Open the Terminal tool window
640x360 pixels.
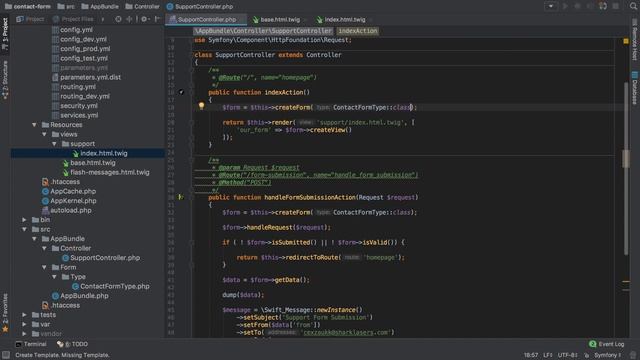click(x=31, y=344)
